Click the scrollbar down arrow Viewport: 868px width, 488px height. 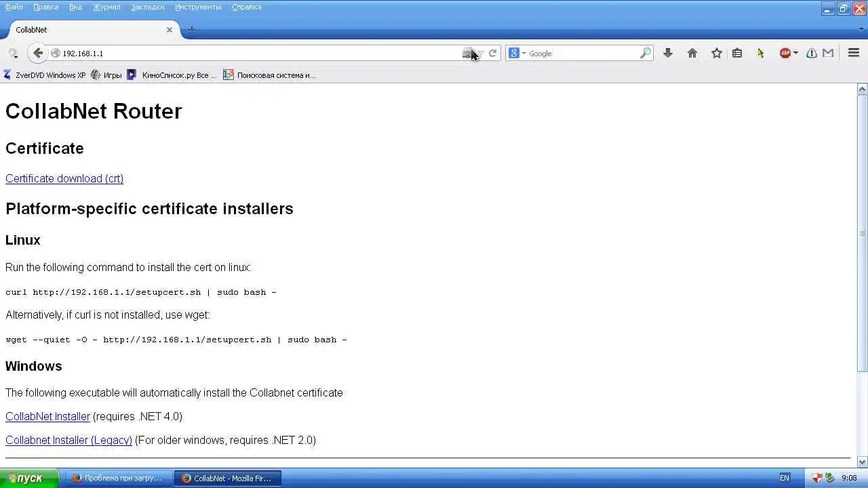[863, 462]
